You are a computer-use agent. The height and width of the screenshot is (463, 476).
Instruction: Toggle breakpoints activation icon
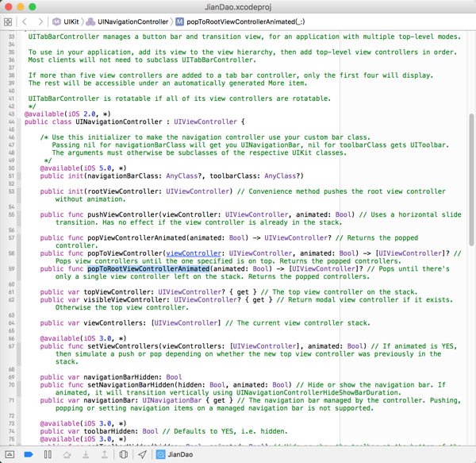(x=29, y=454)
